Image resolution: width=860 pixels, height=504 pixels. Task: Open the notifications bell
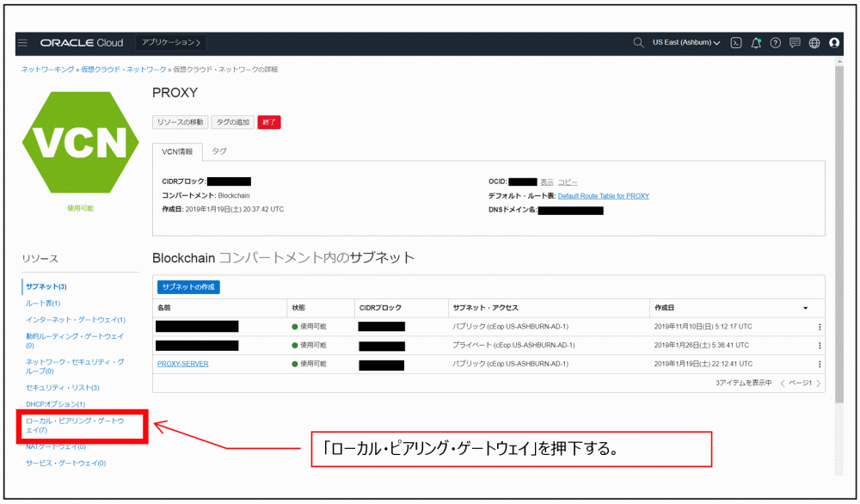pyautogui.click(x=756, y=43)
